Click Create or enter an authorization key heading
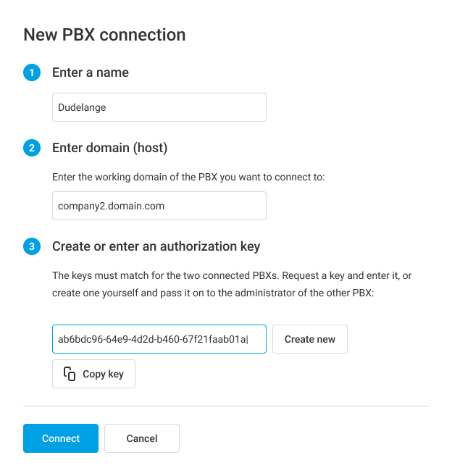Image resolution: width=452 pixels, height=476 pixels. (156, 246)
